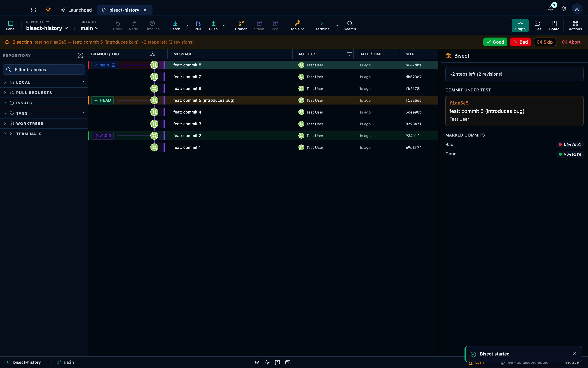
Task: Close the bisect-history tab
Action: (145, 10)
